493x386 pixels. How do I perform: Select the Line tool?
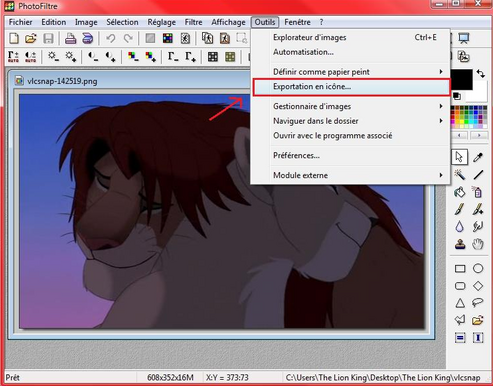478,175
